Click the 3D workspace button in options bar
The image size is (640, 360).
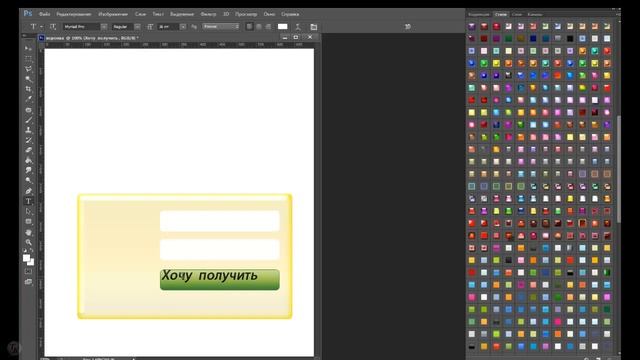coord(407,27)
